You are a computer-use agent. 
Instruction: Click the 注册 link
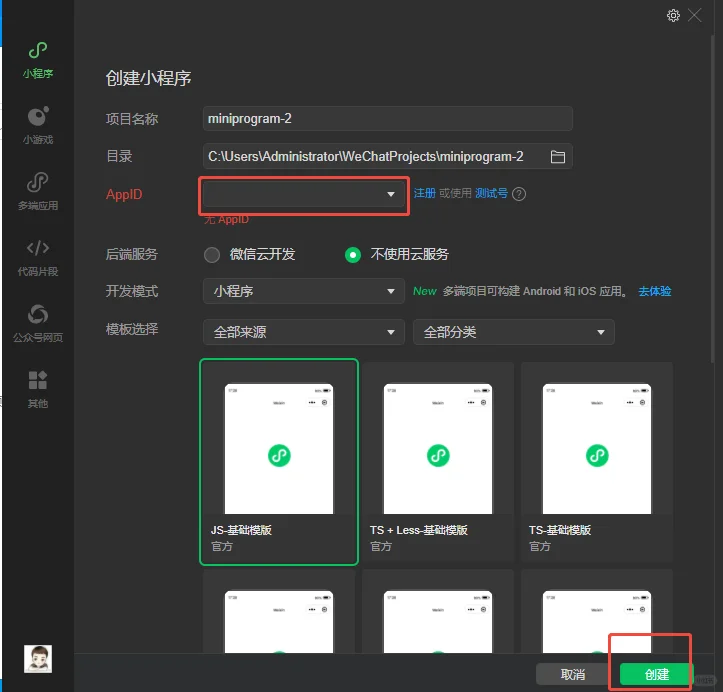tap(424, 193)
